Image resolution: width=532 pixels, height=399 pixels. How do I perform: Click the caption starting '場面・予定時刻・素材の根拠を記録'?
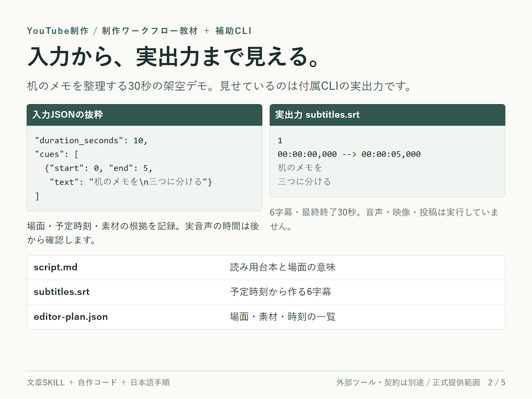coord(143,233)
